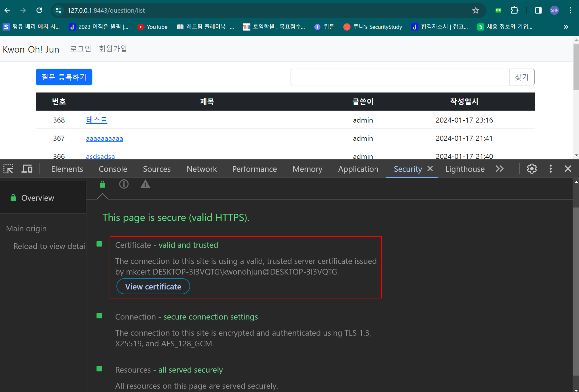Open DevTools settings gear
579x392 pixels.
tap(532, 169)
